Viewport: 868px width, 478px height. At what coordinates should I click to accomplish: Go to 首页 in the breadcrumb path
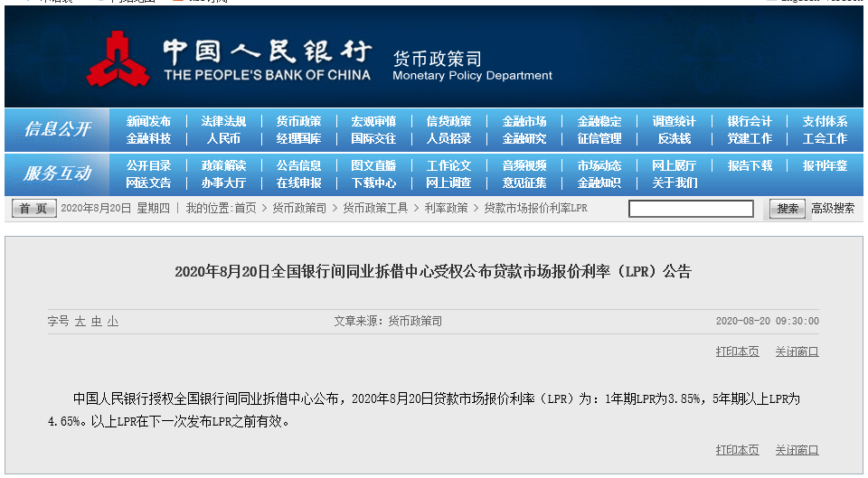point(246,208)
